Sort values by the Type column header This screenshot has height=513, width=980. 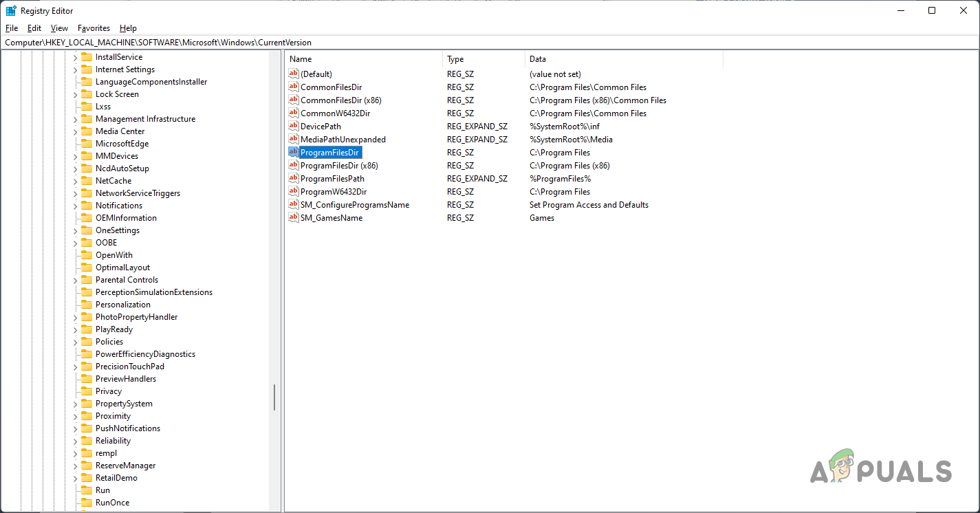click(x=483, y=59)
